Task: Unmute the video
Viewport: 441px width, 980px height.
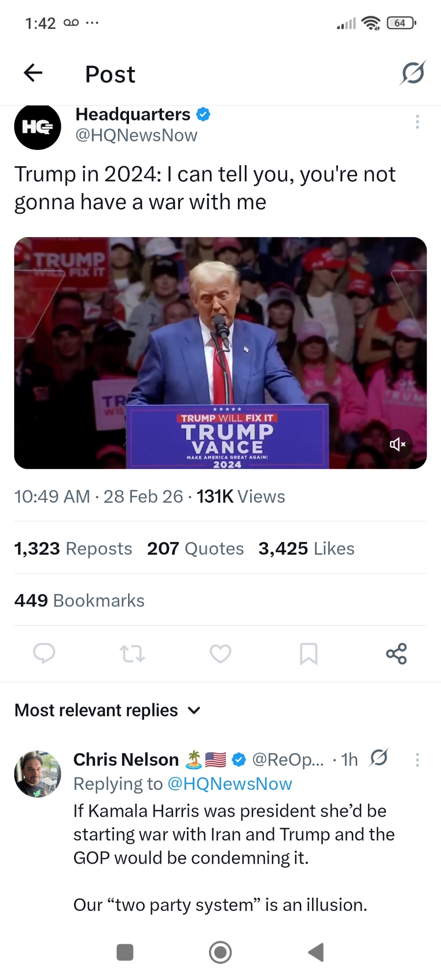Action: pos(397,444)
